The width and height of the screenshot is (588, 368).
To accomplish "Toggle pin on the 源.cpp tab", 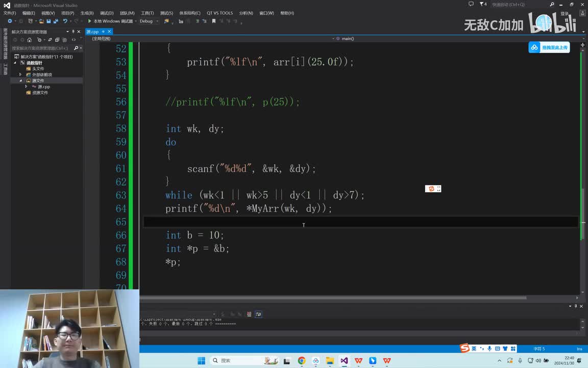I will (x=103, y=32).
